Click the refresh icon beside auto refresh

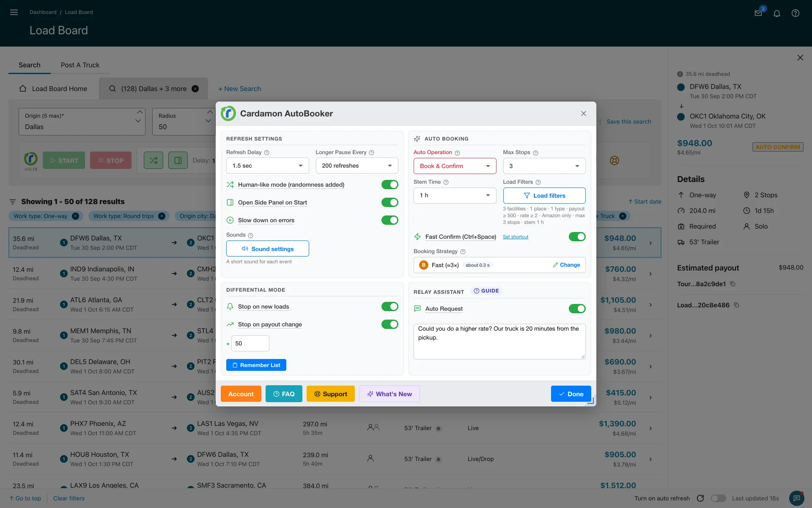click(700, 498)
